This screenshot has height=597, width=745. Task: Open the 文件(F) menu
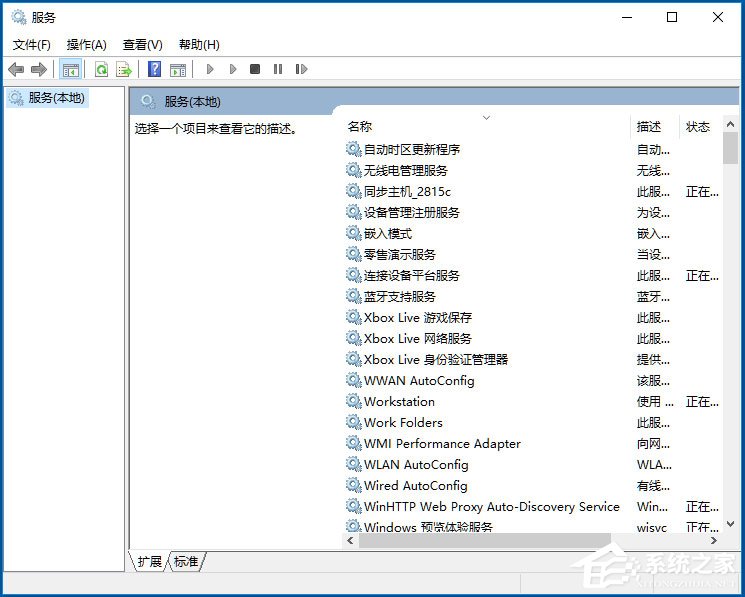(31, 45)
